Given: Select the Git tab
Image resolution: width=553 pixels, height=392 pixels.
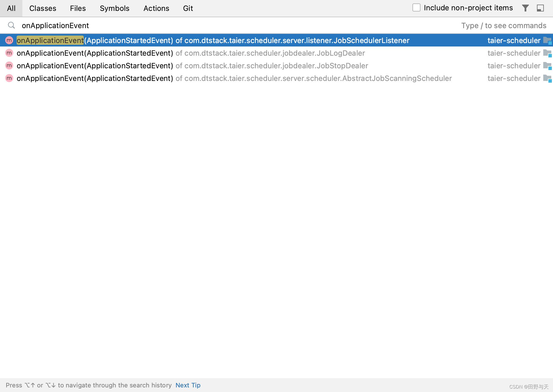Looking at the screenshot, I should click(x=188, y=8).
